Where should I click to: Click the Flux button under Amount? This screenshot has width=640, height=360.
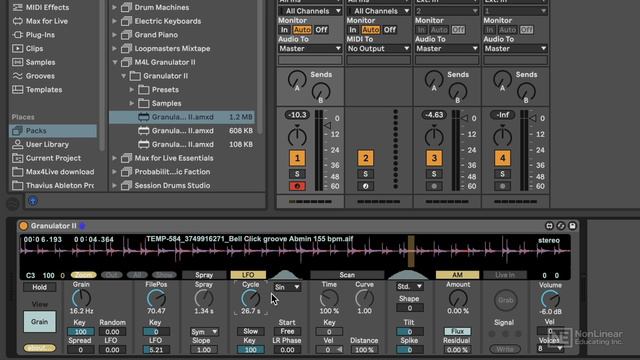click(x=458, y=331)
